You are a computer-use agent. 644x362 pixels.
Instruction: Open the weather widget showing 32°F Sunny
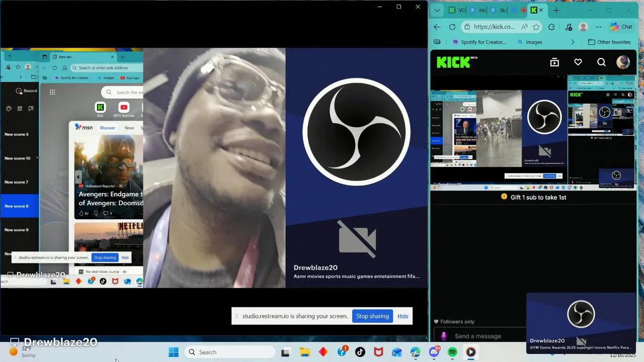click(x=23, y=352)
